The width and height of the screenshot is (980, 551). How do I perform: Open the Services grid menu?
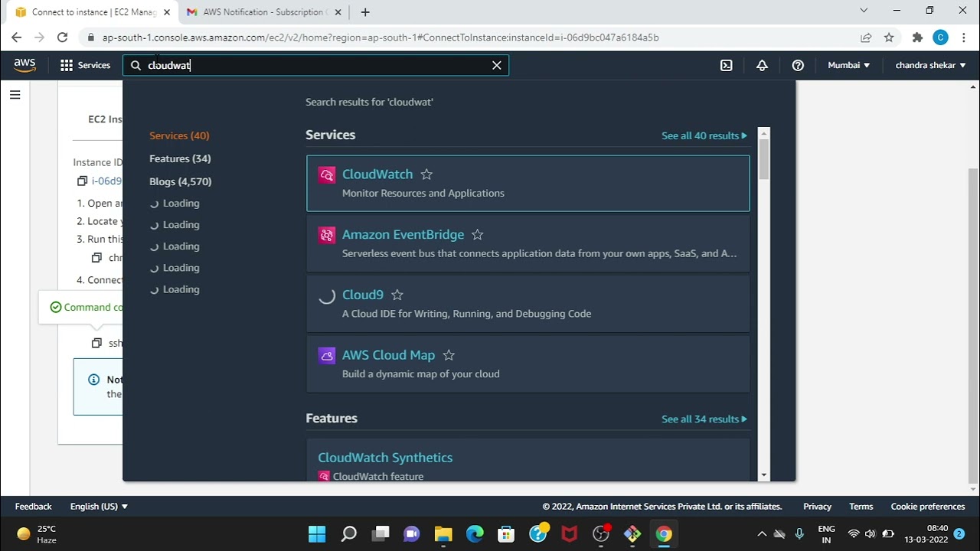click(85, 65)
